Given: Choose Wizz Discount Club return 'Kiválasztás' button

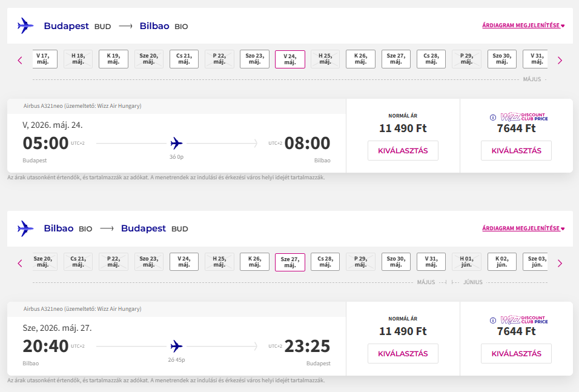Looking at the screenshot, I should (516, 354).
